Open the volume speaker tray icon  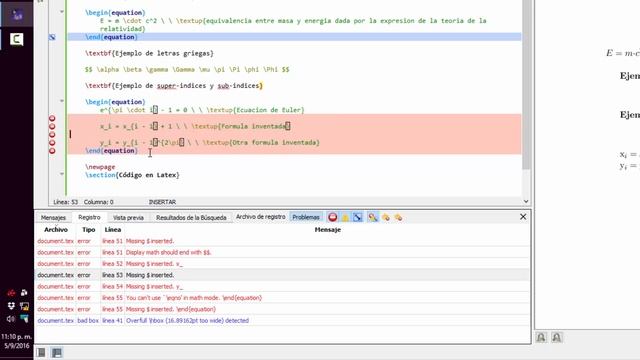coord(11,319)
